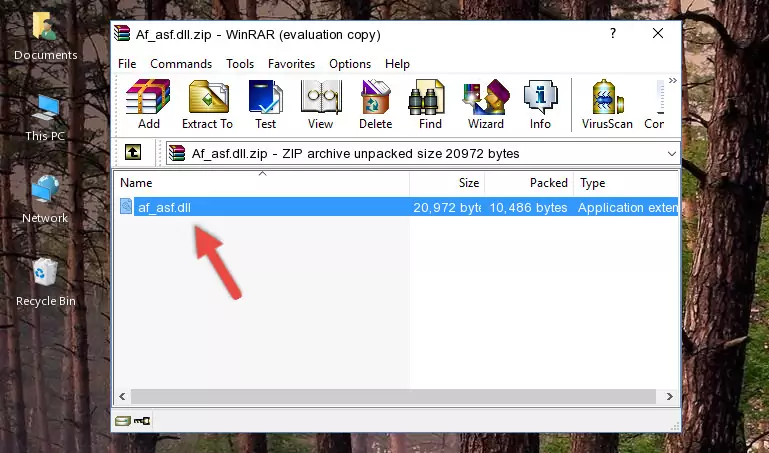Open the Commands menu
Viewport: 769px width, 453px height.
pos(181,64)
